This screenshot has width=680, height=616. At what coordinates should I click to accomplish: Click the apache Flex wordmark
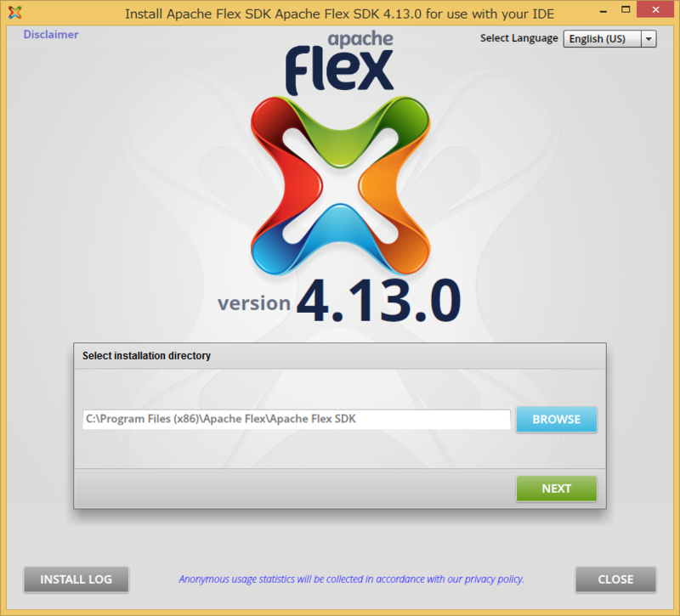click(x=339, y=63)
